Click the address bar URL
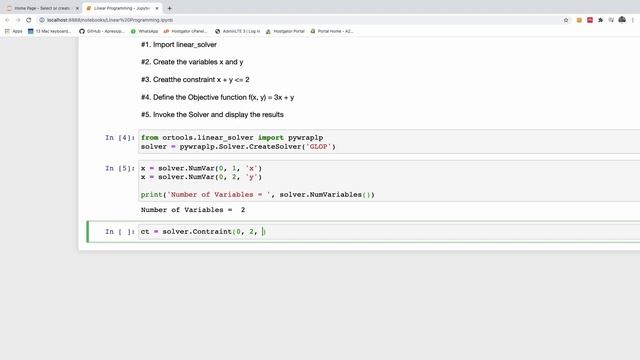 tap(110, 20)
